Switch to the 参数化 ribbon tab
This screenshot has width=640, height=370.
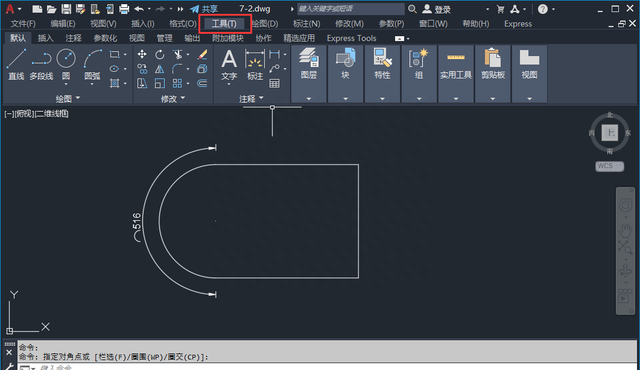point(105,38)
